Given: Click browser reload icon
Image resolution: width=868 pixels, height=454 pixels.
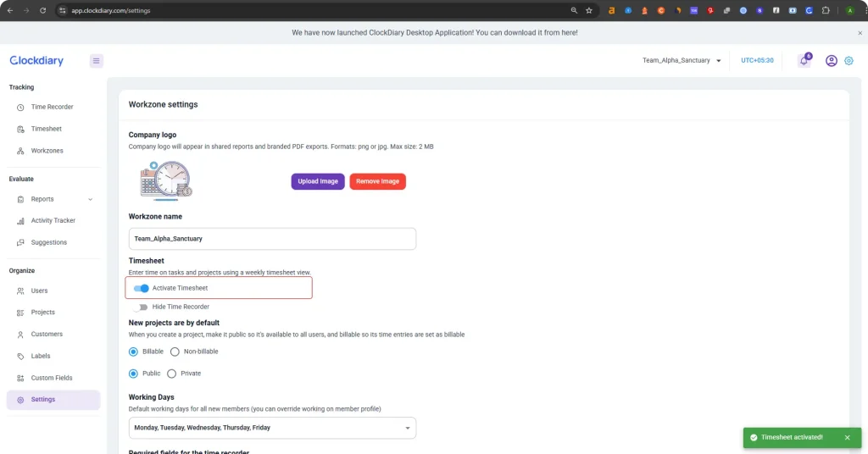Looking at the screenshot, I should (42, 10).
